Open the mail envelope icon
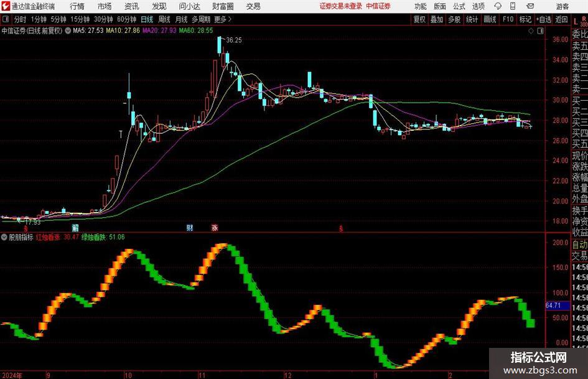The width and height of the screenshot is (588, 379). [x=530, y=6]
